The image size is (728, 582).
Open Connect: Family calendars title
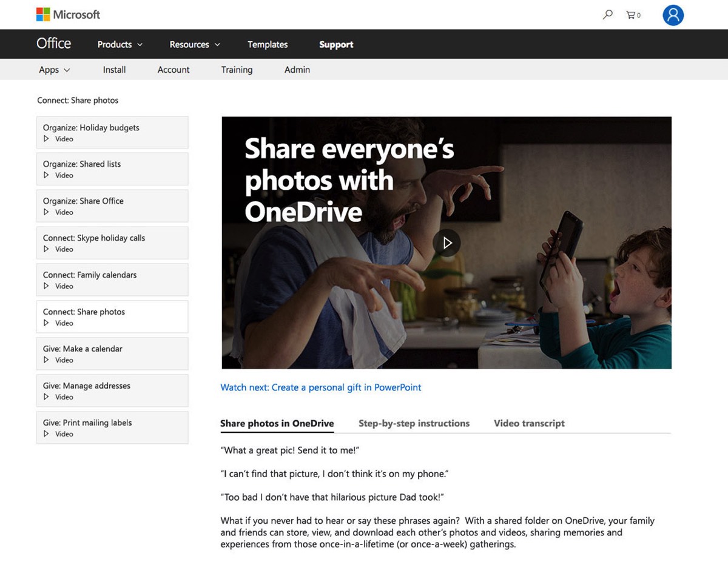click(x=90, y=275)
